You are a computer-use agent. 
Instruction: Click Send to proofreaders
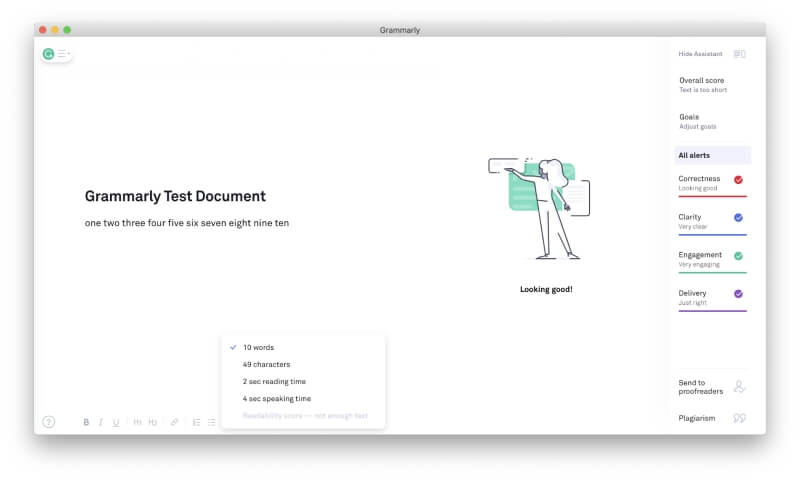pos(701,387)
